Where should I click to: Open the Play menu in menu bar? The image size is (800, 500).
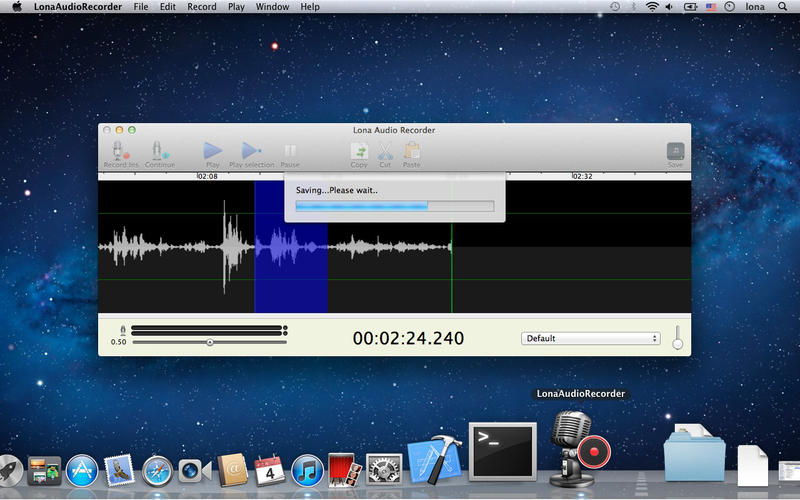[x=236, y=7]
